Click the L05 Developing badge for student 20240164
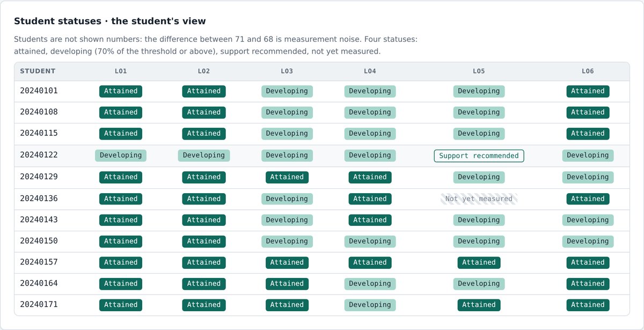644x330 pixels. pyautogui.click(x=479, y=284)
